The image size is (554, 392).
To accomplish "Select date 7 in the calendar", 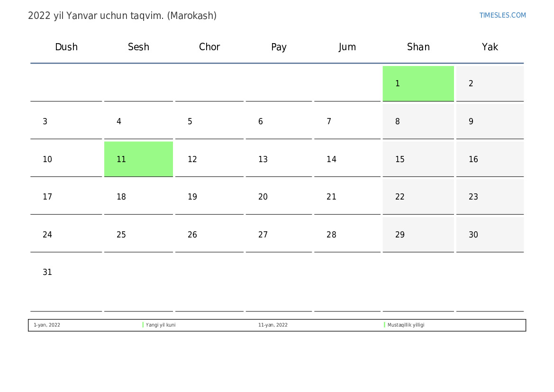I will point(347,121).
